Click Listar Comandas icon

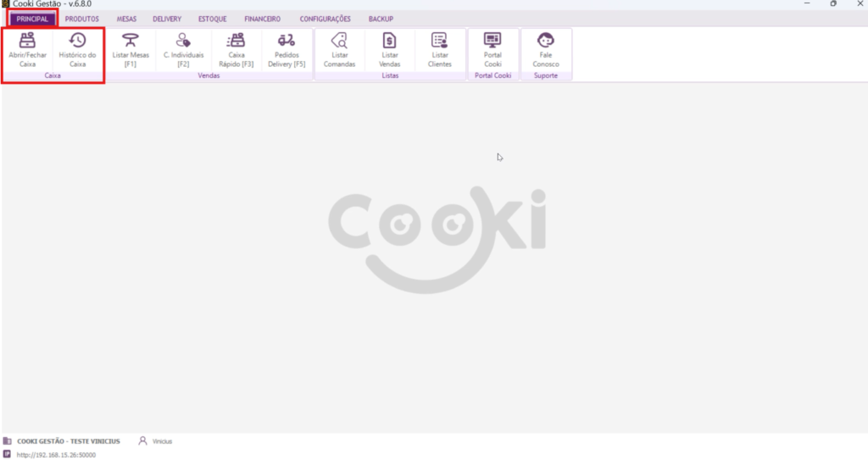pos(339,49)
